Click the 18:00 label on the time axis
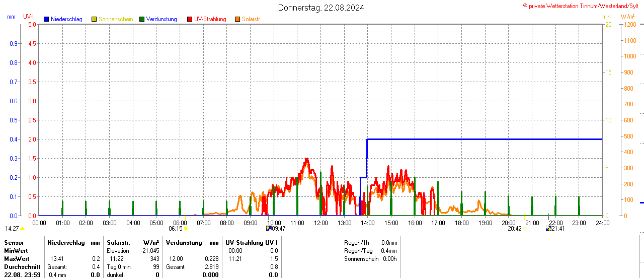The image size is (644, 278). pyautogui.click(x=461, y=223)
